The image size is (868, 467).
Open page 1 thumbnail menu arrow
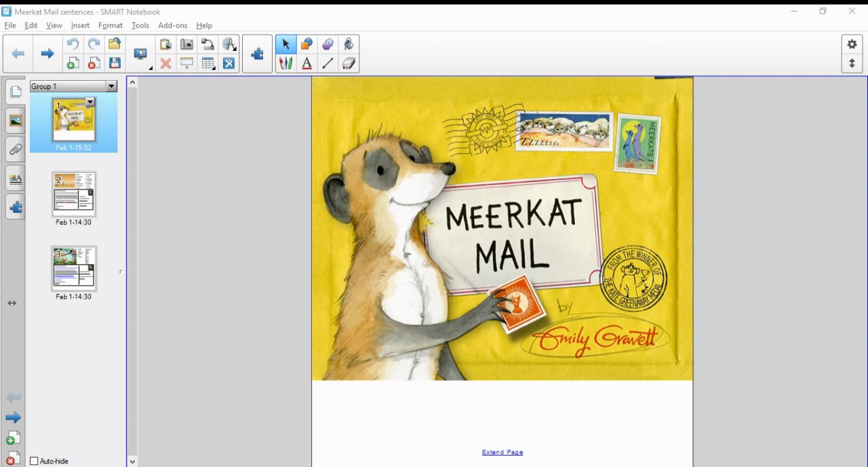click(x=90, y=102)
